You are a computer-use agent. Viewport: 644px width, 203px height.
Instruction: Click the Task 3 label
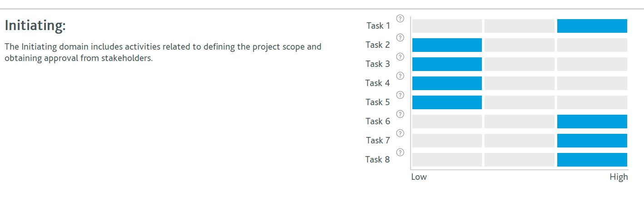point(378,64)
